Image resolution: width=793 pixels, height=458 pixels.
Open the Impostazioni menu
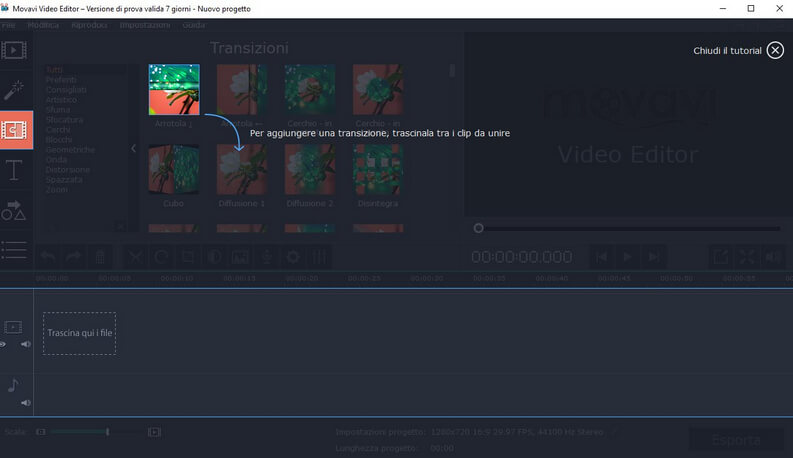[x=145, y=25]
